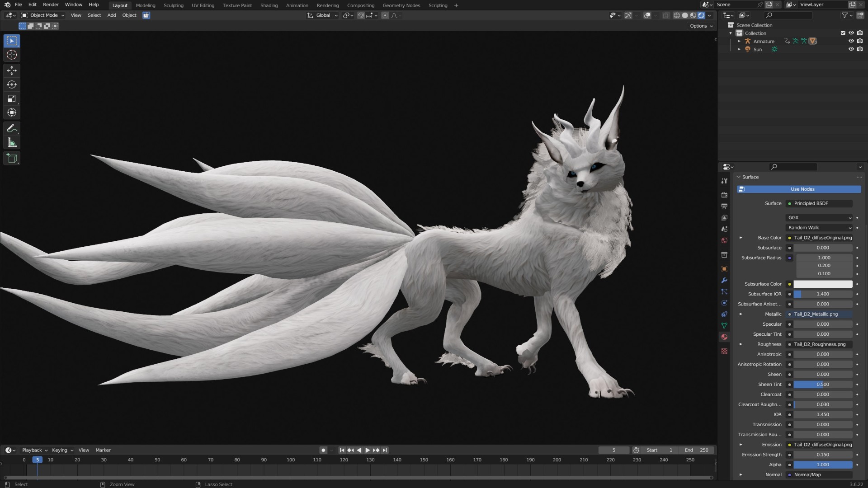Open Object properties tab
The width and height of the screenshot is (868, 488).
point(724,269)
